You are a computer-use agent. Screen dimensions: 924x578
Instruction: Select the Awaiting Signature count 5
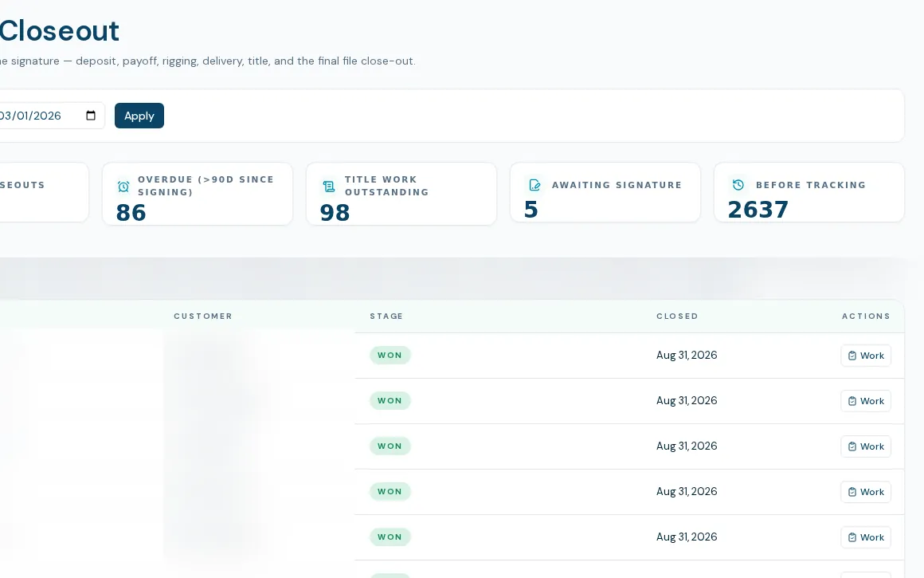click(531, 210)
